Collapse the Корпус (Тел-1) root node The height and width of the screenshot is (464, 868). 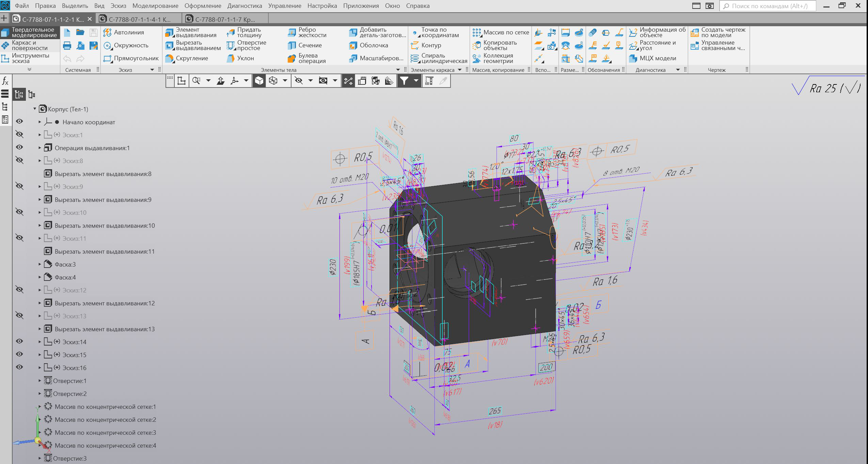pyautogui.click(x=35, y=109)
